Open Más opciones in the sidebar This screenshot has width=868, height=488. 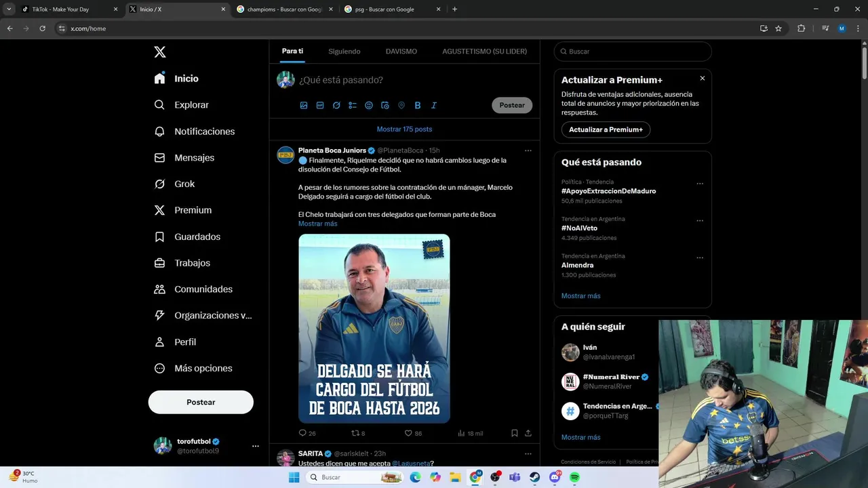point(193,368)
